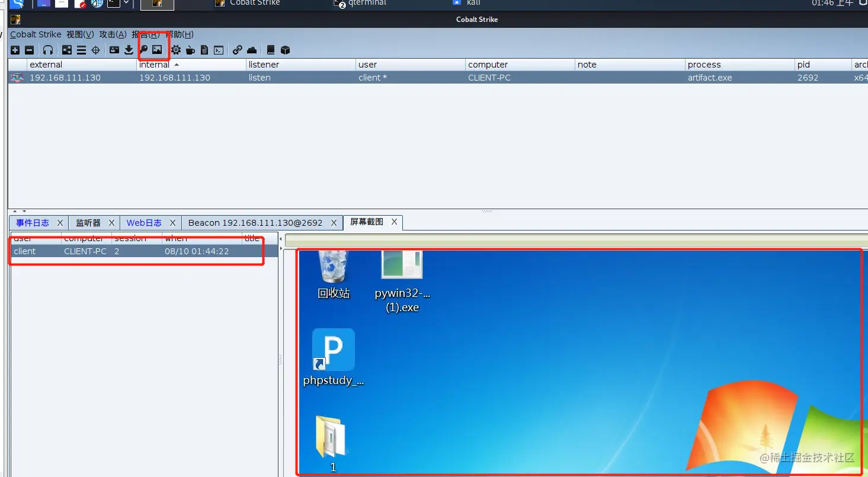868x477 pixels.
Task: Switch to pivot graph view icon
Action: pyautogui.click(x=67, y=50)
